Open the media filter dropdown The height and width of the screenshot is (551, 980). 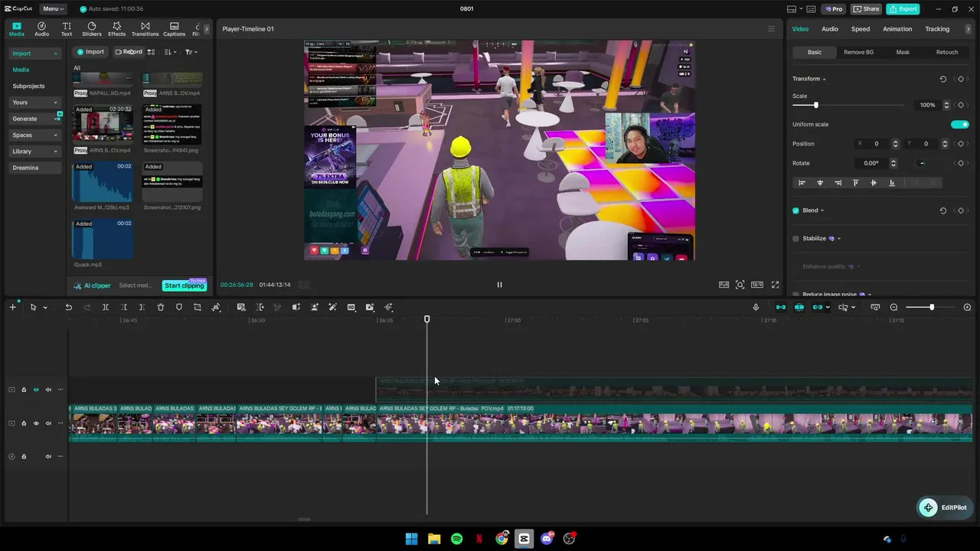pos(191,52)
